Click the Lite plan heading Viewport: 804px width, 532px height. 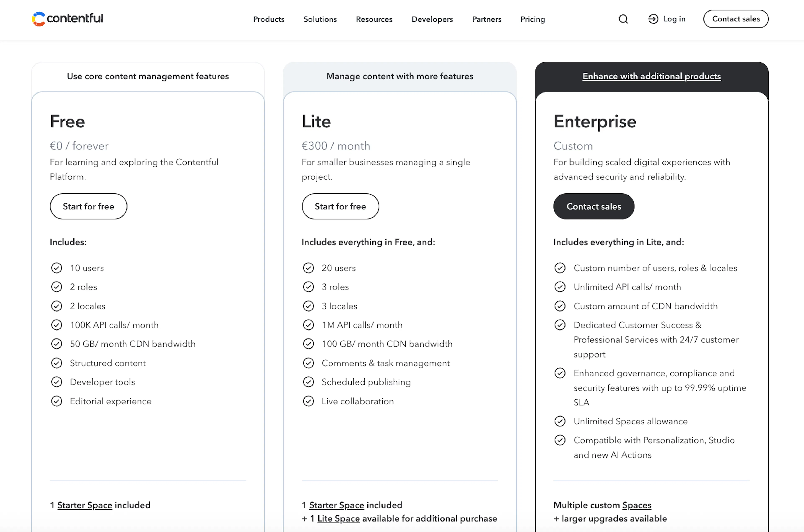coord(316,122)
